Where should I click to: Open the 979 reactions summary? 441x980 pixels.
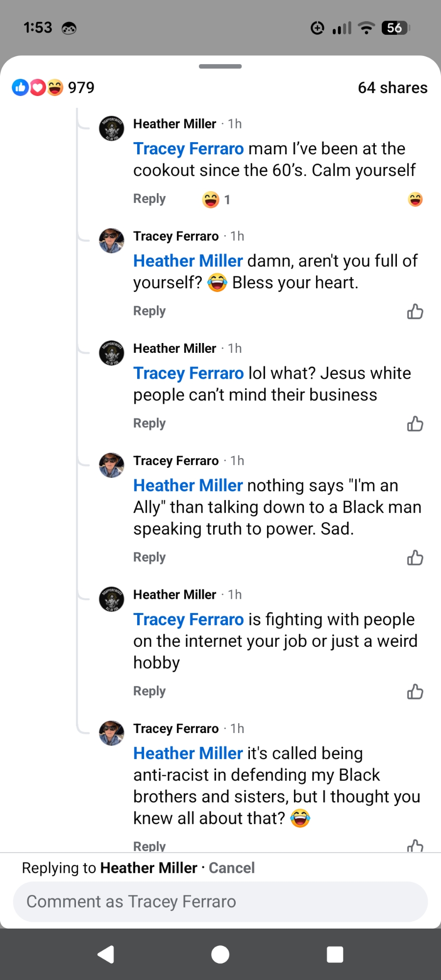[53, 88]
